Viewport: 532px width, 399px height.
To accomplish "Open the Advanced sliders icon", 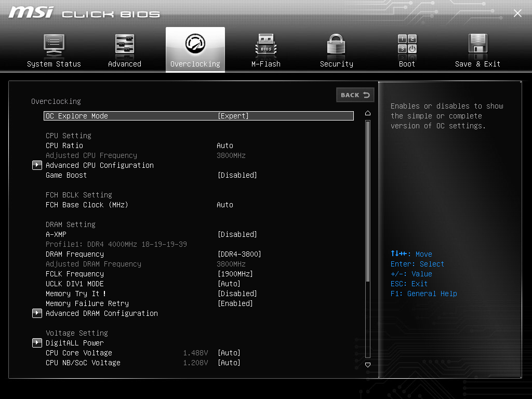I will [125, 45].
